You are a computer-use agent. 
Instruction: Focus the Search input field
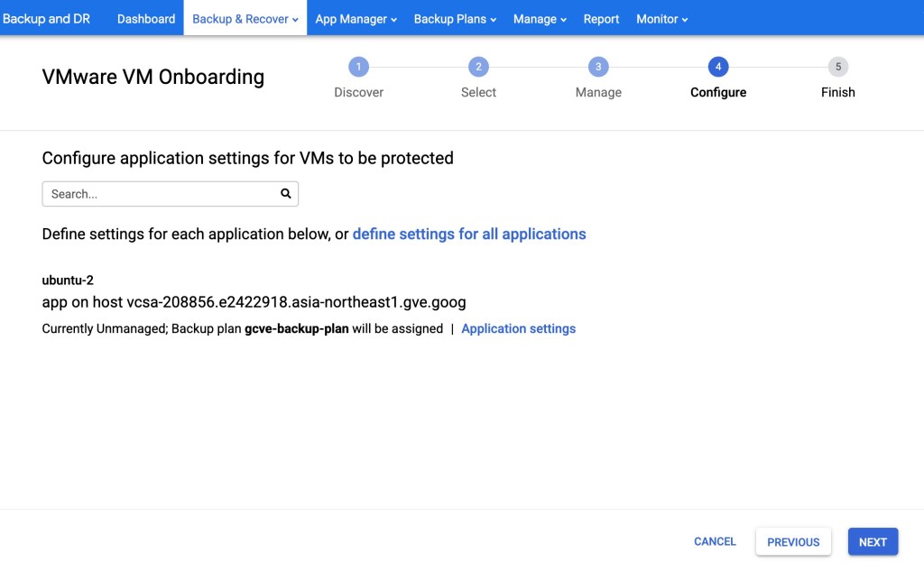[162, 194]
